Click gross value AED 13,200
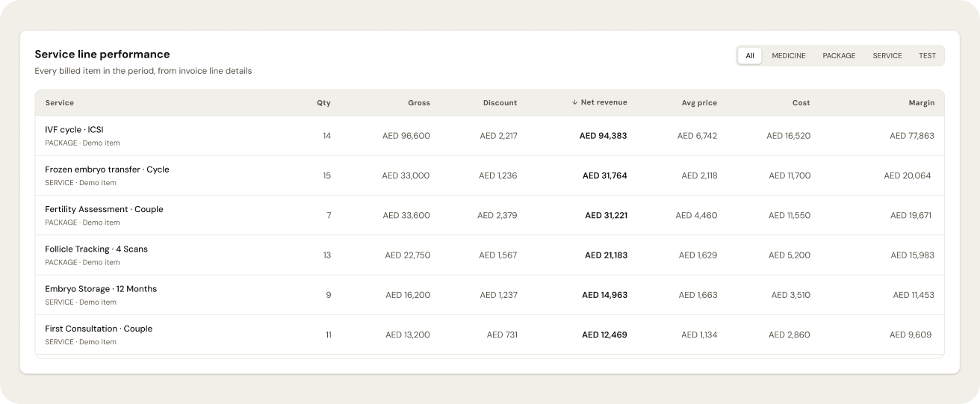 pyautogui.click(x=408, y=335)
